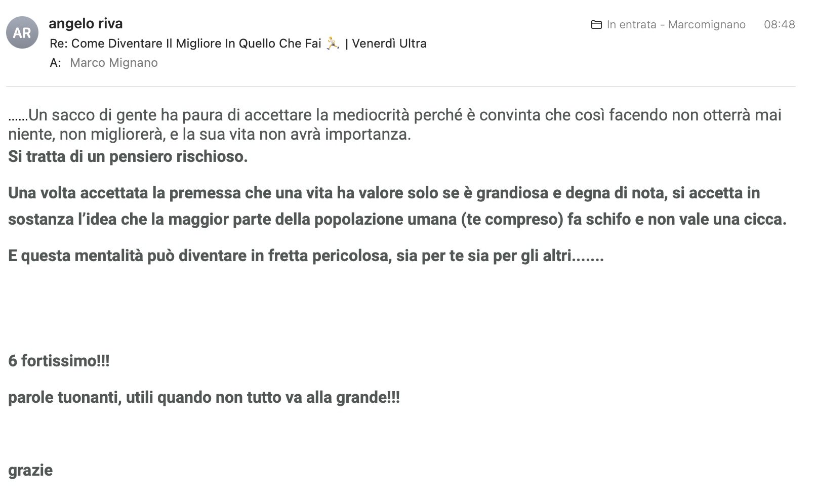Click the sentence Si tratta di un pensiero rischioso

tap(128, 157)
